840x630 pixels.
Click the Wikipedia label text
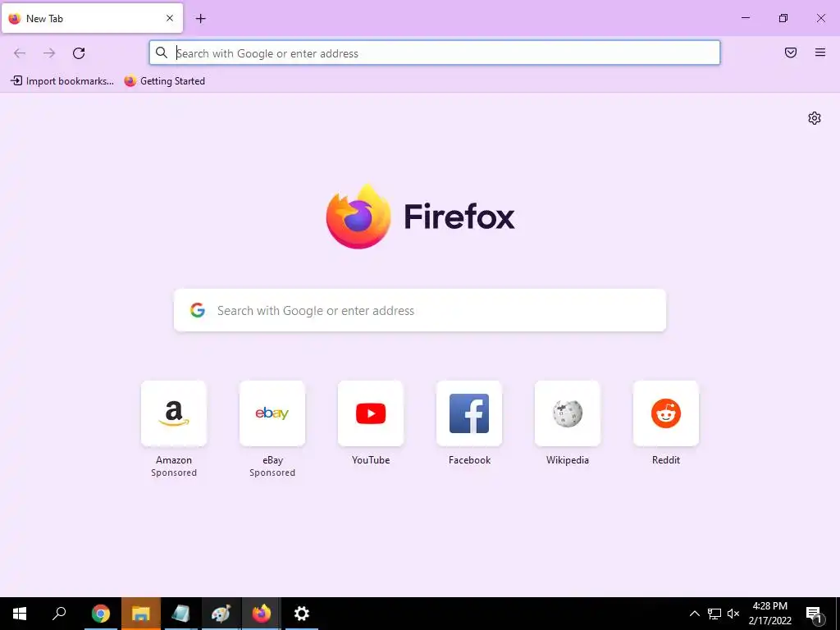[x=568, y=459]
